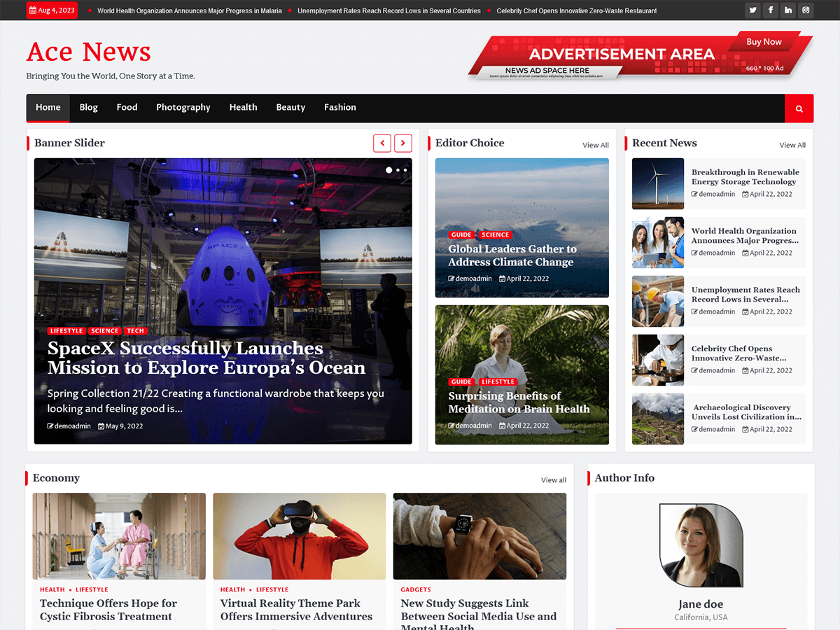Click the Buy Now button in the advertisement
The width and height of the screenshot is (840, 630).
[764, 42]
